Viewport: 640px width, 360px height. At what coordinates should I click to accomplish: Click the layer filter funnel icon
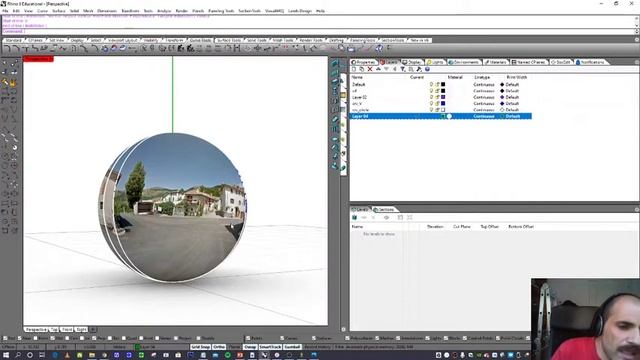coord(402,69)
